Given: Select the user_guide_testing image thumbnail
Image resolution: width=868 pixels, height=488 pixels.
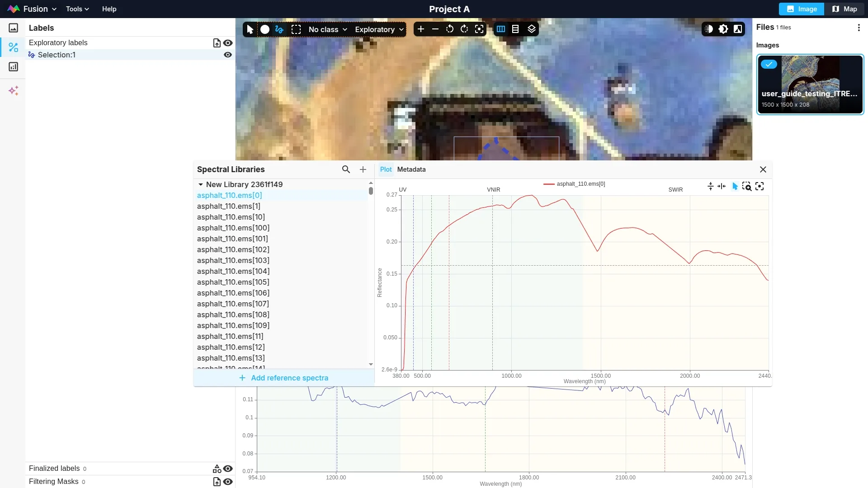Looking at the screenshot, I should pyautogui.click(x=810, y=84).
